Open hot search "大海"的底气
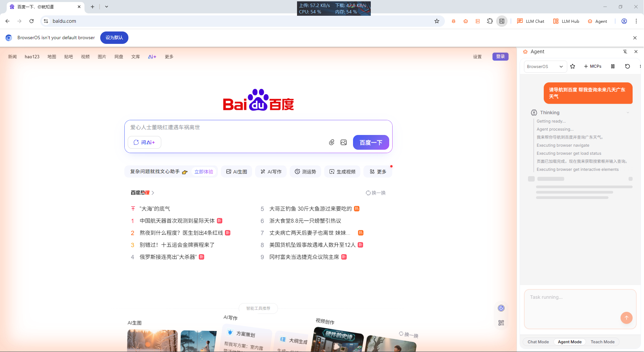644x352 pixels. (155, 209)
